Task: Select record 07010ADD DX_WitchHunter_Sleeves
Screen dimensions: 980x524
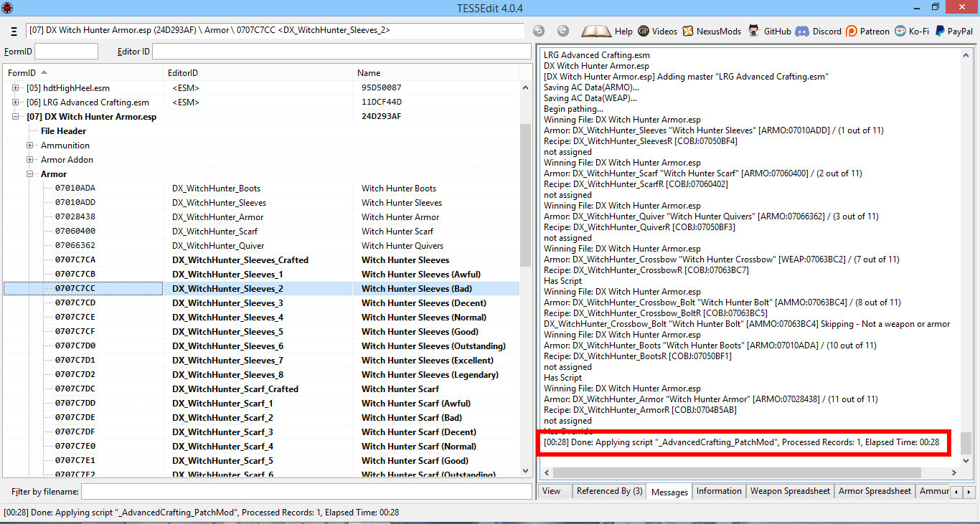Action: 261,202
